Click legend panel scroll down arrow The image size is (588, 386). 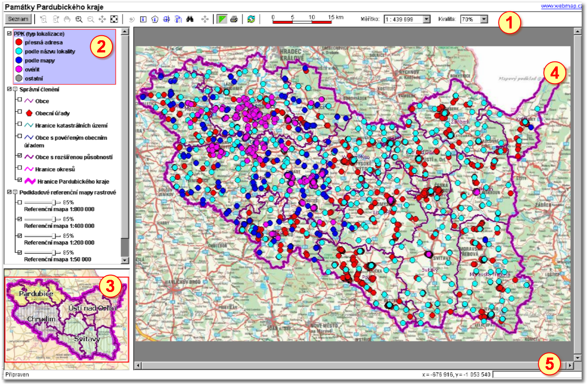tap(125, 260)
